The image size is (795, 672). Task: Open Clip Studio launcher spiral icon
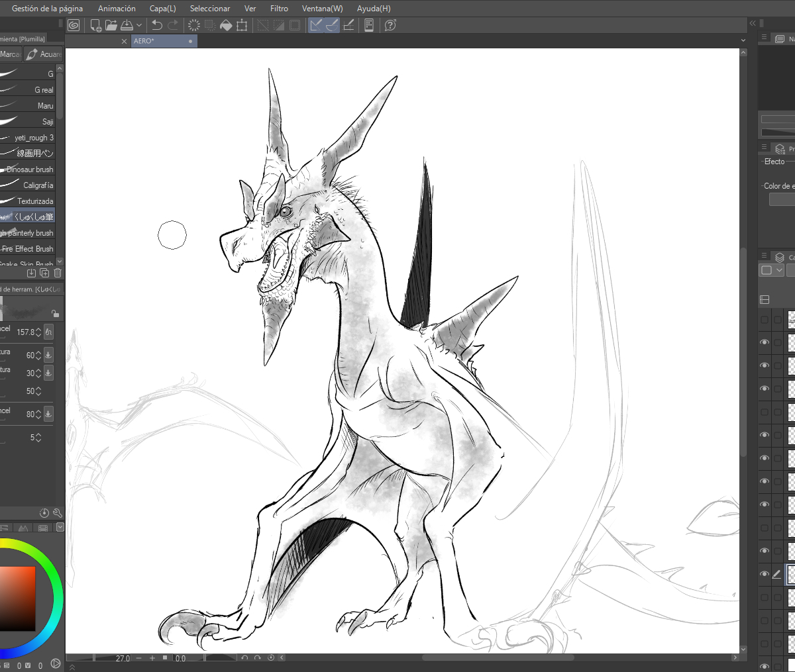(x=74, y=25)
